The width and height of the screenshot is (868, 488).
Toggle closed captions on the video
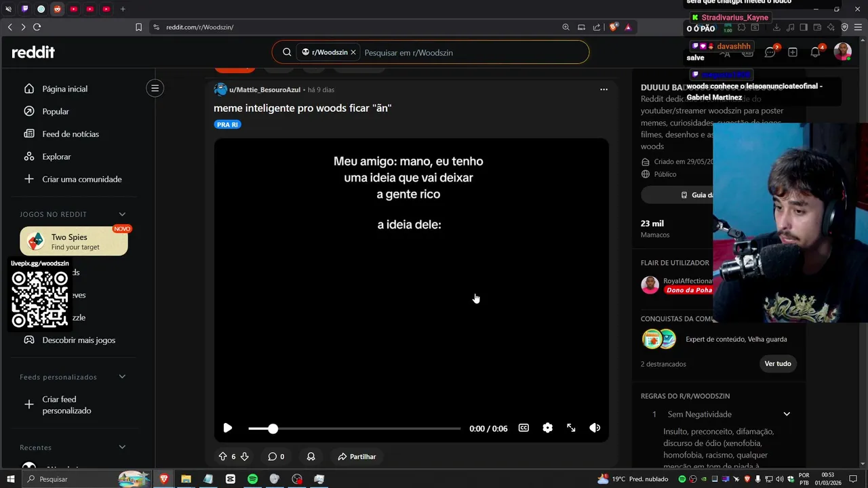click(524, 428)
